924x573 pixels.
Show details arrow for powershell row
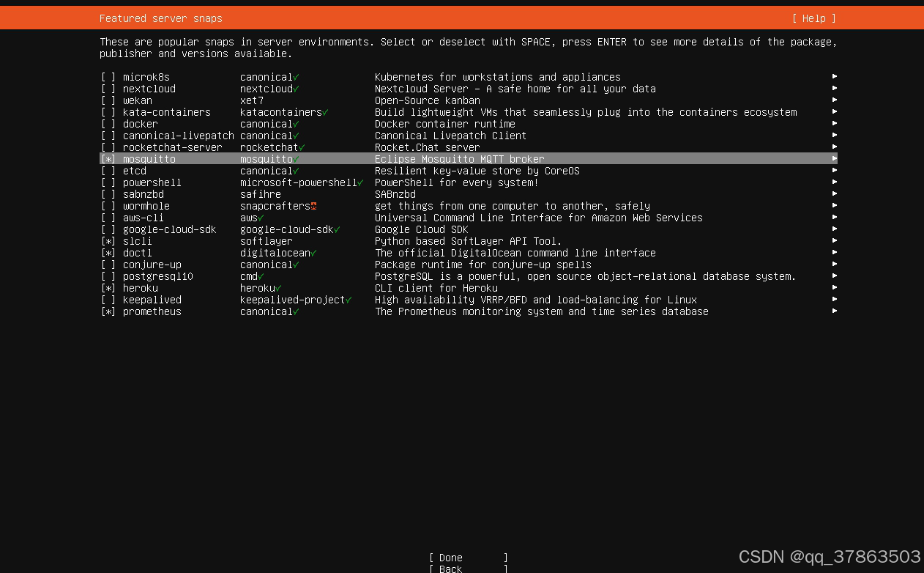tap(835, 182)
